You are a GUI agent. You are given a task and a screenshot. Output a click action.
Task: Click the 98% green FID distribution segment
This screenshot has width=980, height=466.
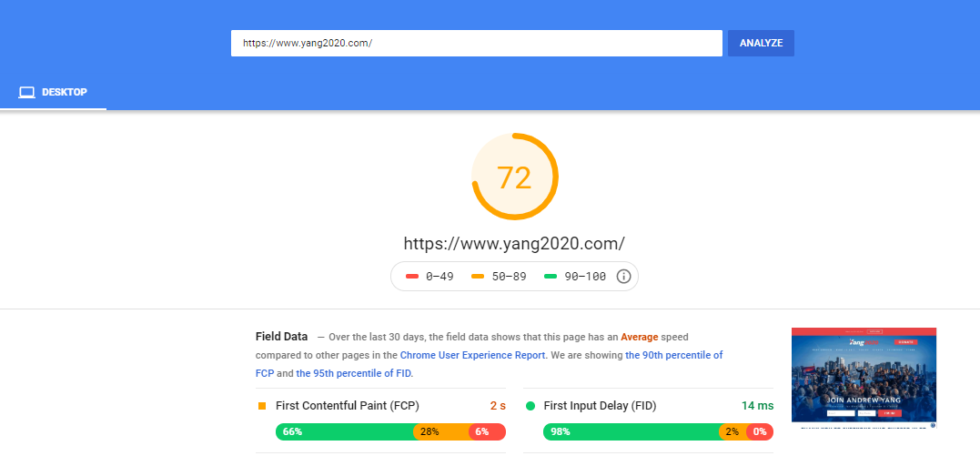631,431
